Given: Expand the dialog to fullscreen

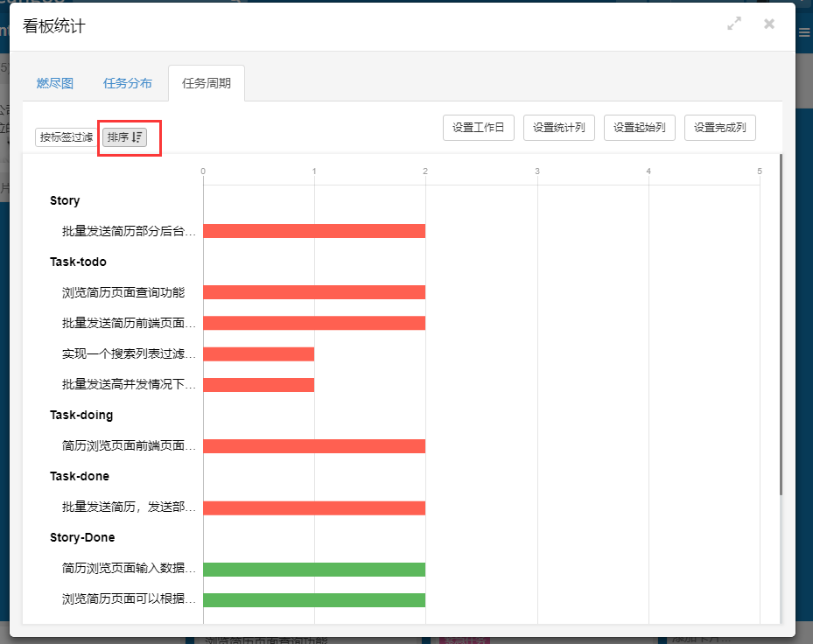Looking at the screenshot, I should click(x=734, y=24).
